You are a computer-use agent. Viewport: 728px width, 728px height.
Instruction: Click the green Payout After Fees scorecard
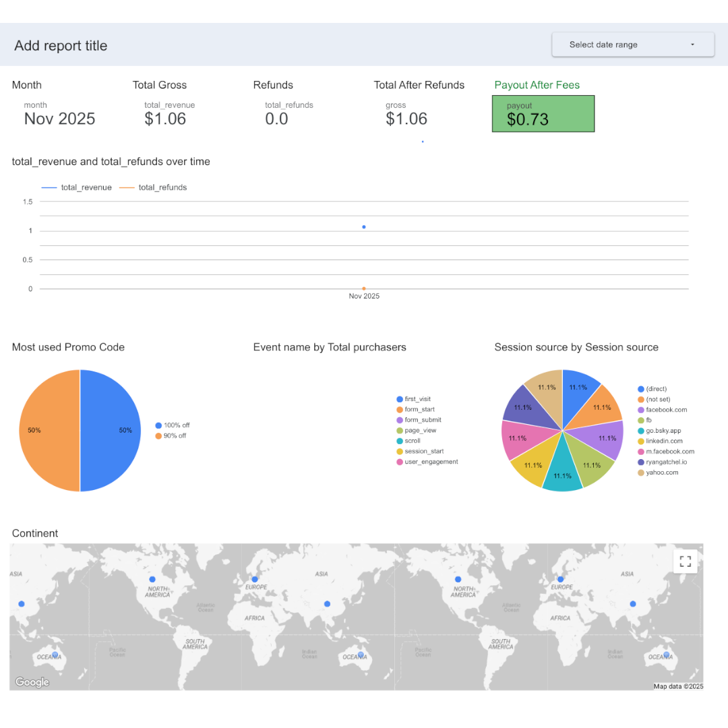coord(543,114)
